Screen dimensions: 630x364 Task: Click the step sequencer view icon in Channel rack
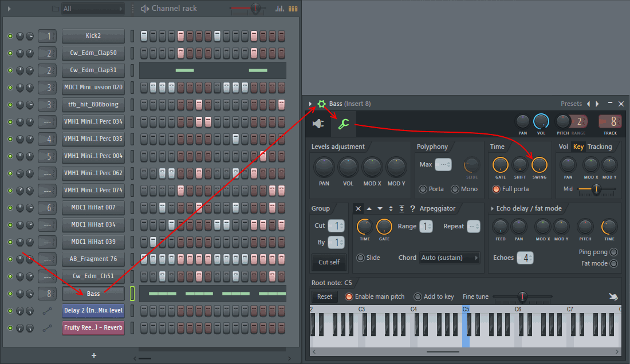[x=293, y=9]
